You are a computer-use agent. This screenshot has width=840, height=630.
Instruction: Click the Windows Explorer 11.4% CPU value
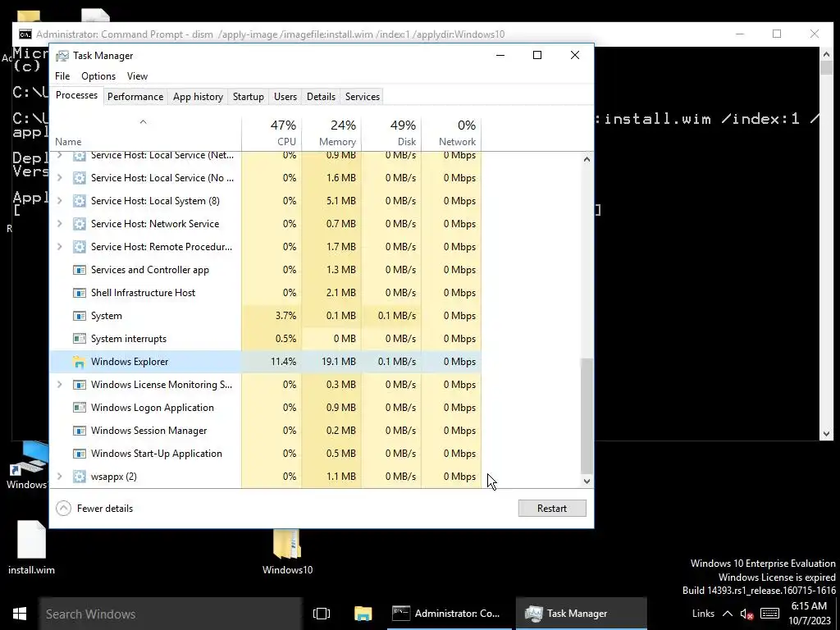click(283, 362)
